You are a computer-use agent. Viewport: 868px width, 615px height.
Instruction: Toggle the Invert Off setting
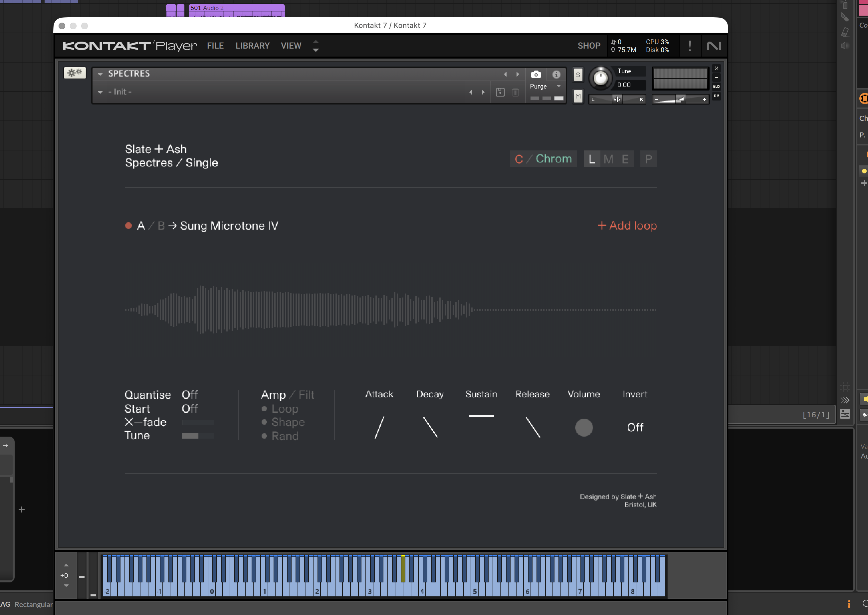point(635,428)
